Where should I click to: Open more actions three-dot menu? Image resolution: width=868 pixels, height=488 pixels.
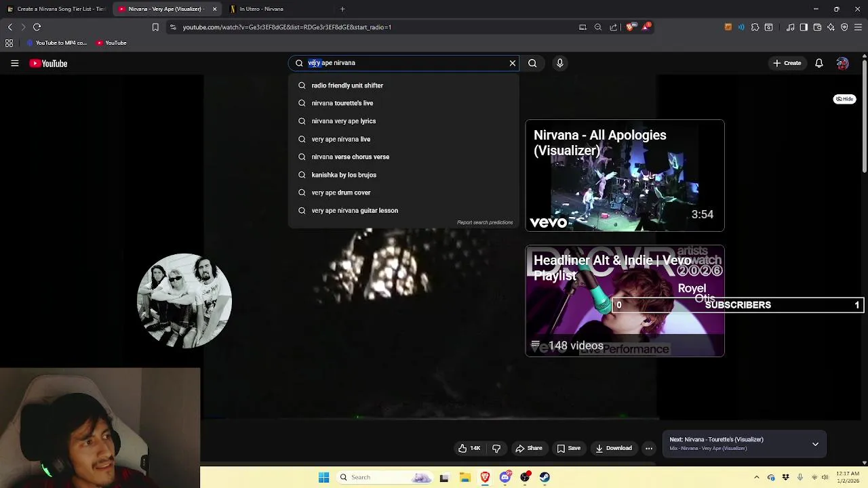(x=649, y=448)
